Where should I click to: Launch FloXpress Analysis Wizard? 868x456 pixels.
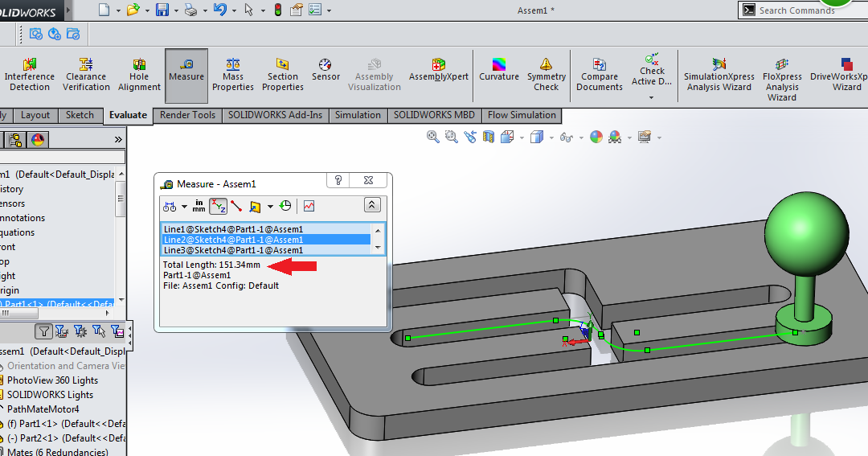click(782, 80)
